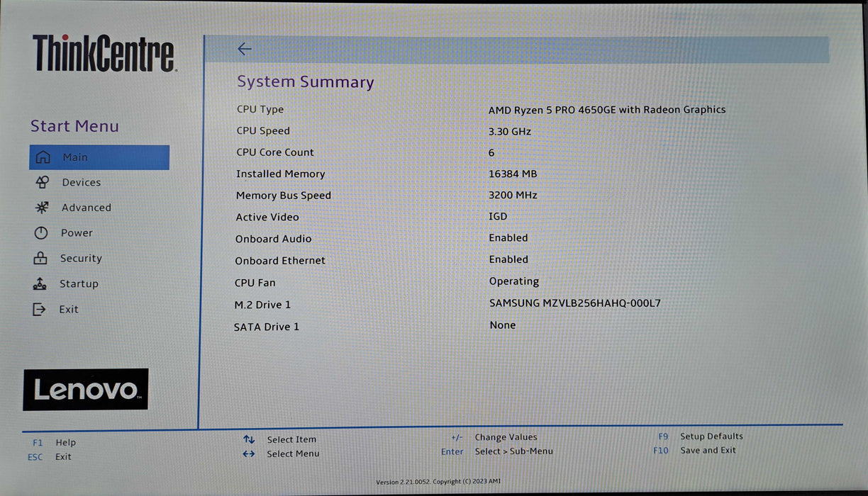This screenshot has width=868, height=496.
Task: Click the SATA Drive 1 label
Action: pyautogui.click(x=267, y=327)
